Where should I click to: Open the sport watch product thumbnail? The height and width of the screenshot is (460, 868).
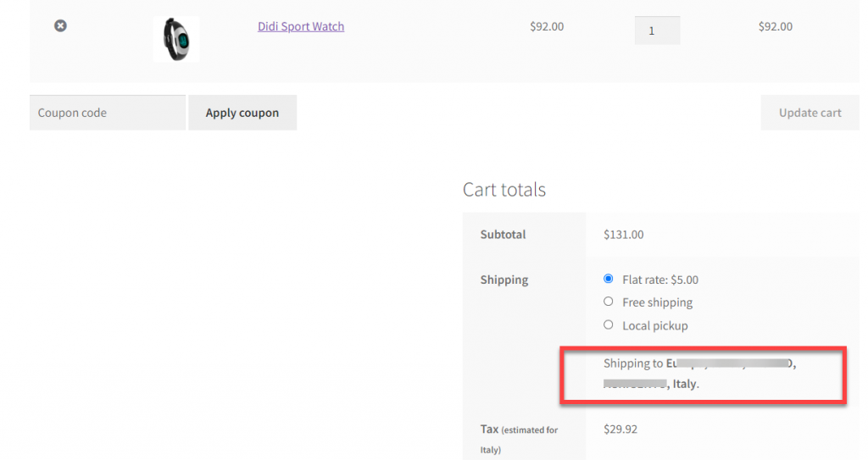click(176, 39)
